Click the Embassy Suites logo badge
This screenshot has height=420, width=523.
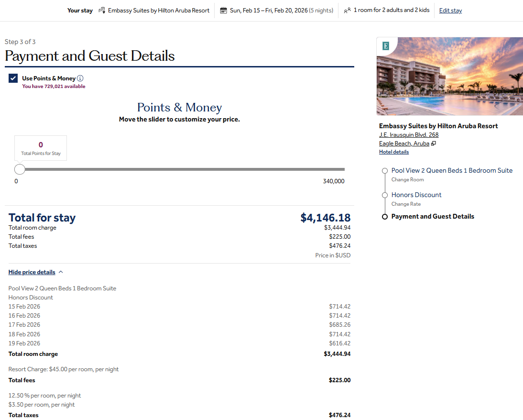[x=386, y=46]
